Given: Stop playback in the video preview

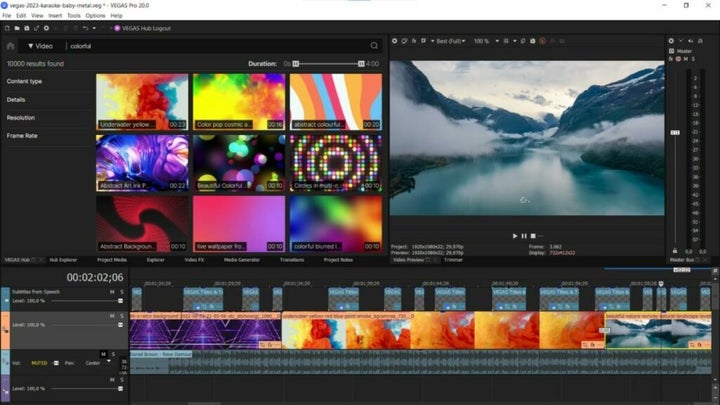Looking at the screenshot, I should (533, 236).
